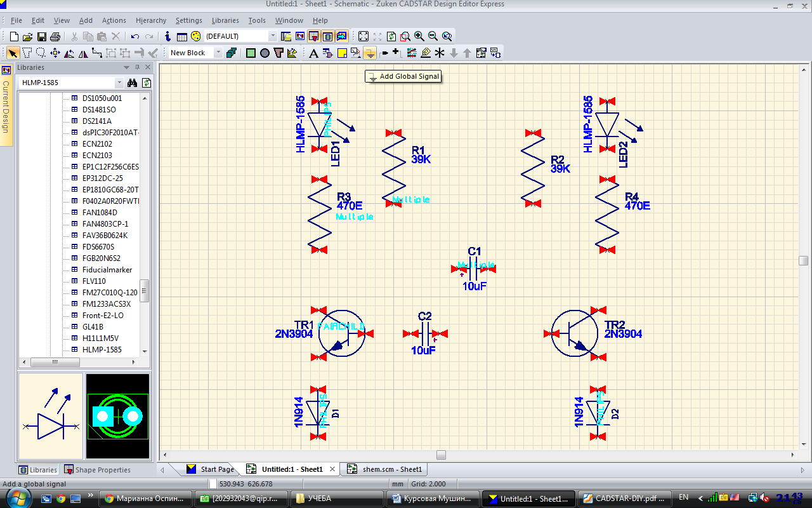Open the Tools menu
This screenshot has height=508, width=812.
click(x=257, y=20)
